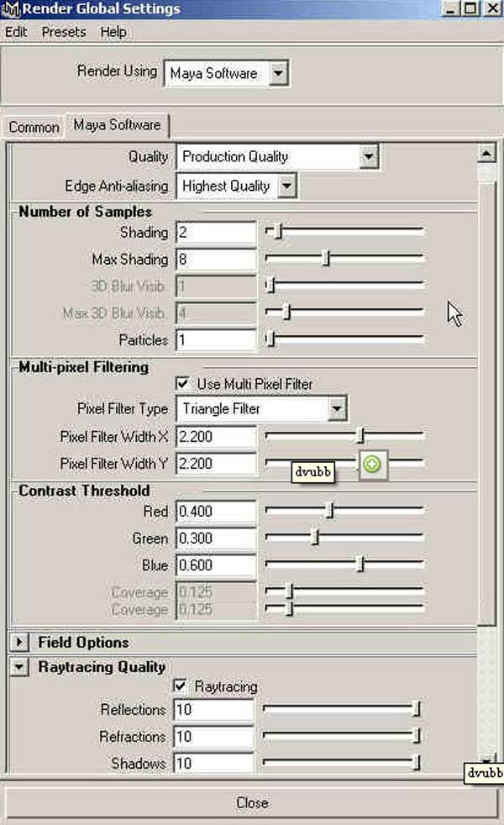Click the Reflections input field

[213, 710]
